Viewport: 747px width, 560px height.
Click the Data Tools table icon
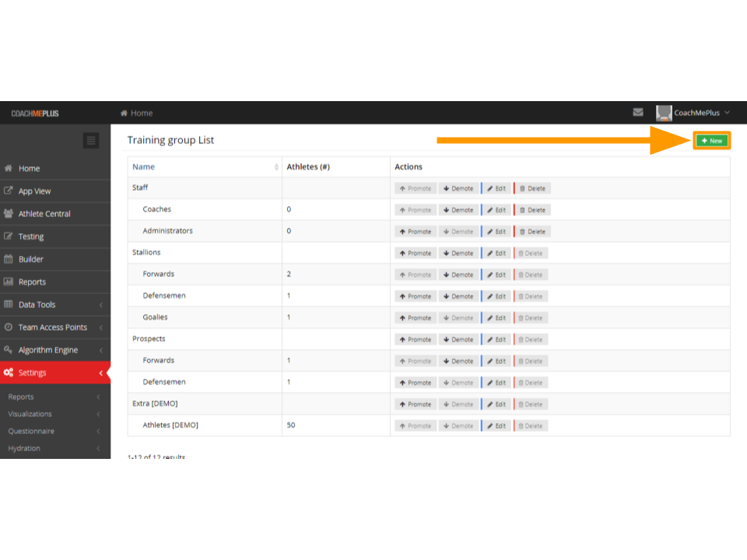coord(8,304)
